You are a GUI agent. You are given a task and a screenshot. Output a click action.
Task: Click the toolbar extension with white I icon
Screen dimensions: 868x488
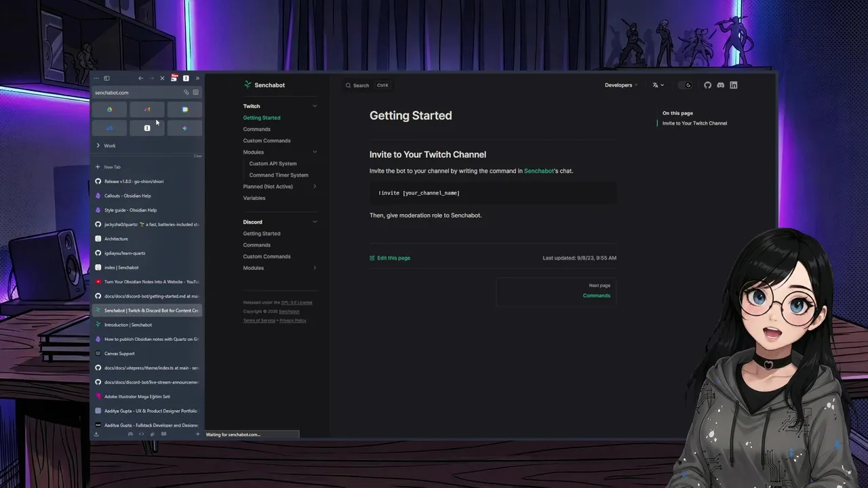click(x=186, y=78)
